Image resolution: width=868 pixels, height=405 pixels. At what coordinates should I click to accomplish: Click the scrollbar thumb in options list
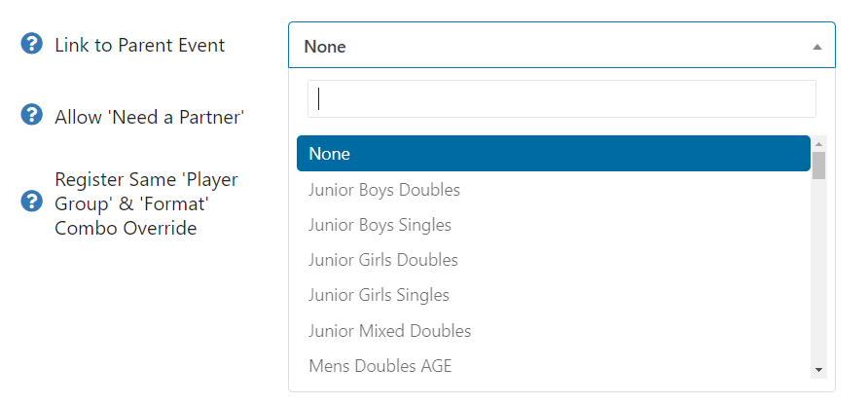[818, 165]
